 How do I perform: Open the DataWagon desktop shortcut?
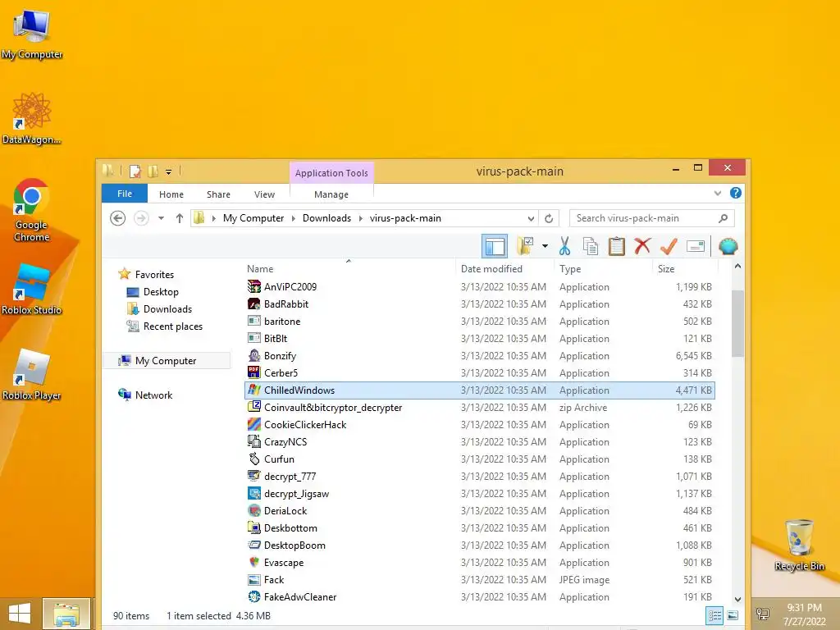click(x=32, y=118)
